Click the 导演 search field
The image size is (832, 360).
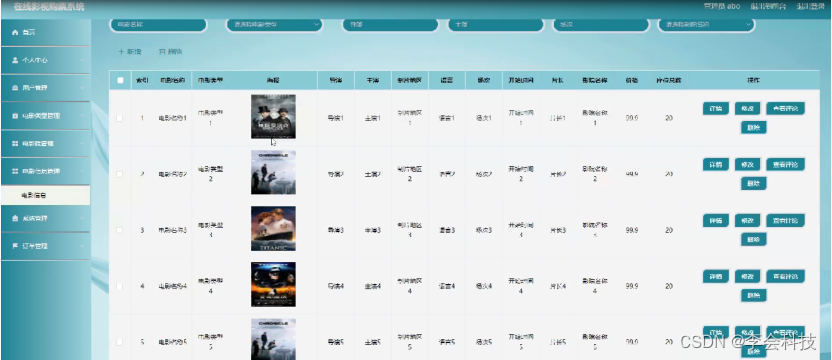click(x=390, y=24)
